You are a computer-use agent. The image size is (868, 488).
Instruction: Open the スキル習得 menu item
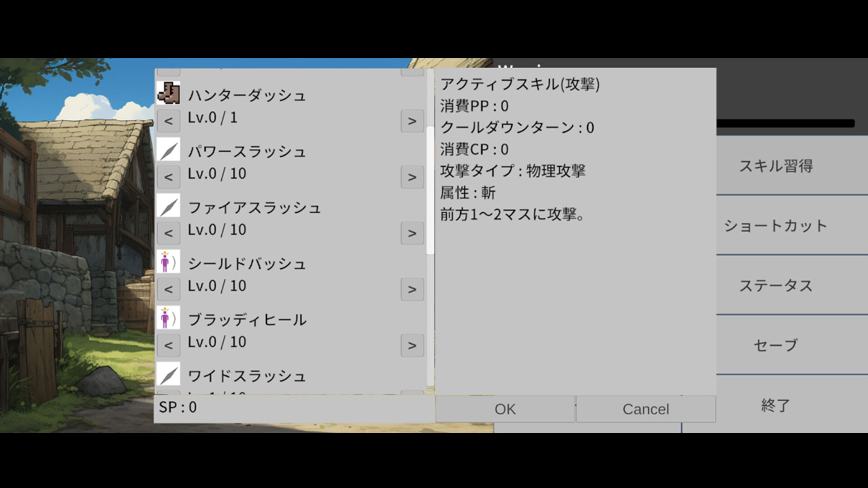tap(776, 166)
